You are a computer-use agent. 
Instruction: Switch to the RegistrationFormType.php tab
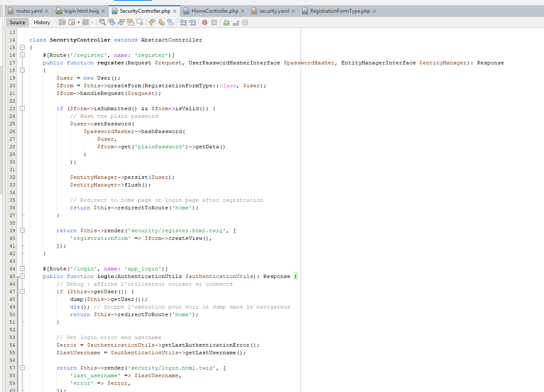point(340,11)
